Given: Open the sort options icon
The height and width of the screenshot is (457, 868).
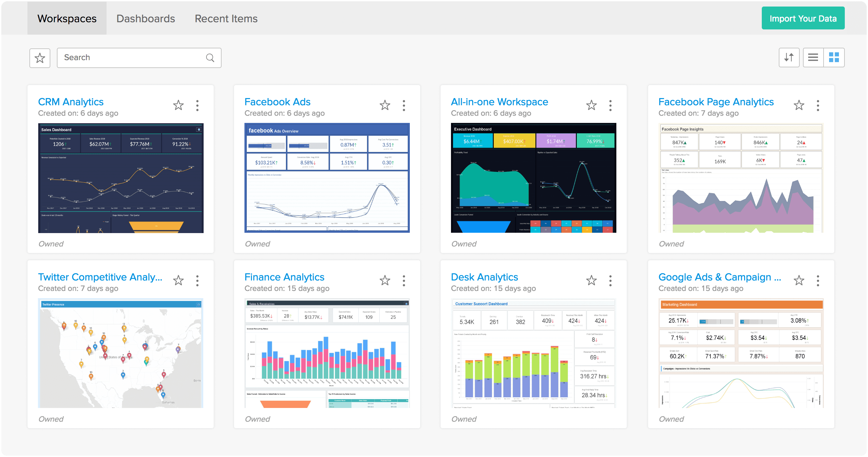Looking at the screenshot, I should pos(789,57).
